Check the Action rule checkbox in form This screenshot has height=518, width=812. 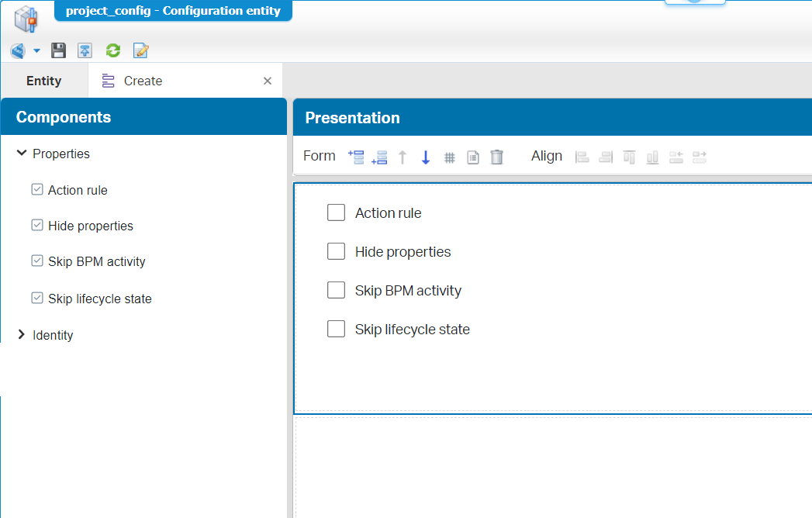coord(336,212)
